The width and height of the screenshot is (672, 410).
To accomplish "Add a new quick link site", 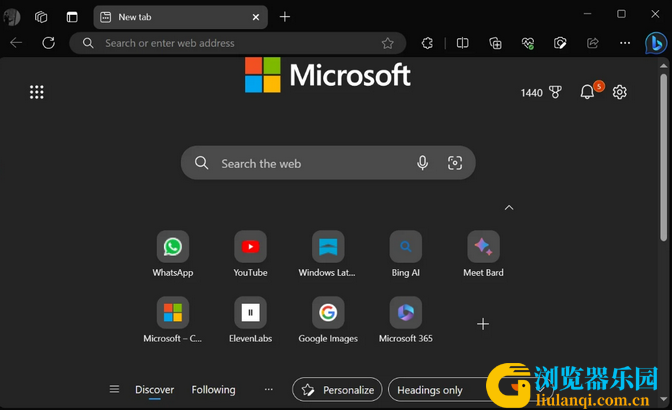I will pos(483,324).
